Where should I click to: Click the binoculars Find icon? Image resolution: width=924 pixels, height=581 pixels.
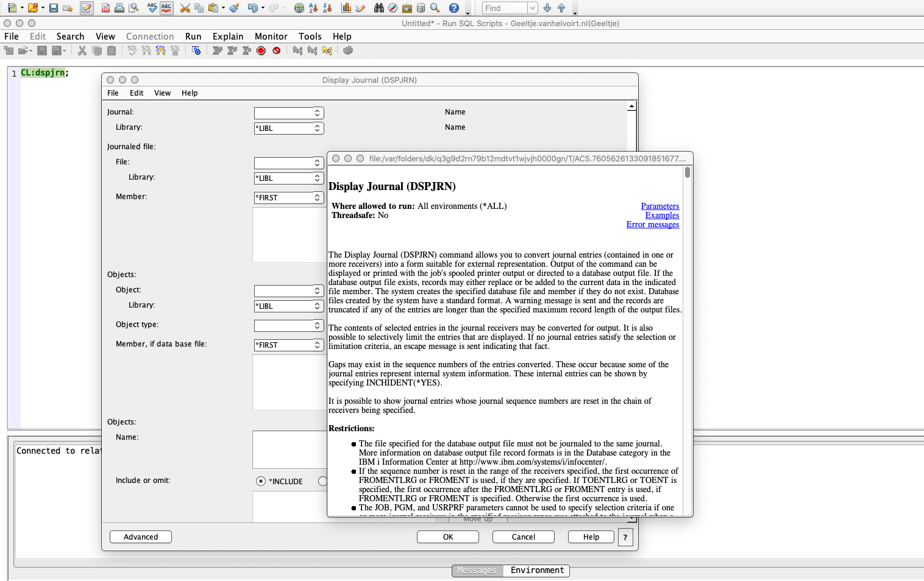click(x=378, y=8)
